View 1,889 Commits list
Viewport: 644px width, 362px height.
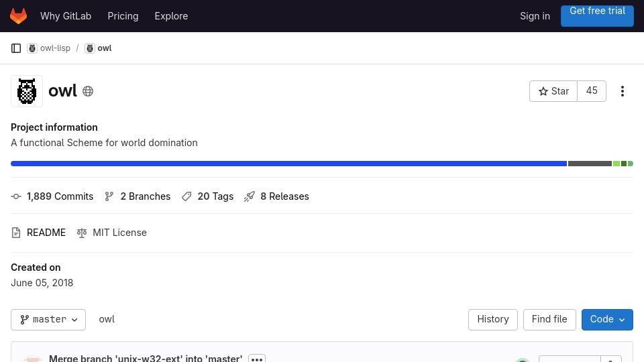point(60,196)
